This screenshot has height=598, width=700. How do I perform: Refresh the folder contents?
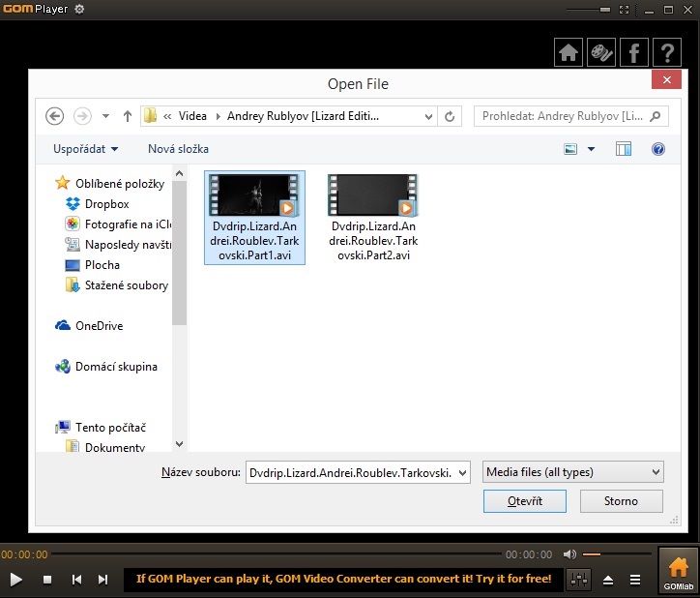pyautogui.click(x=450, y=116)
